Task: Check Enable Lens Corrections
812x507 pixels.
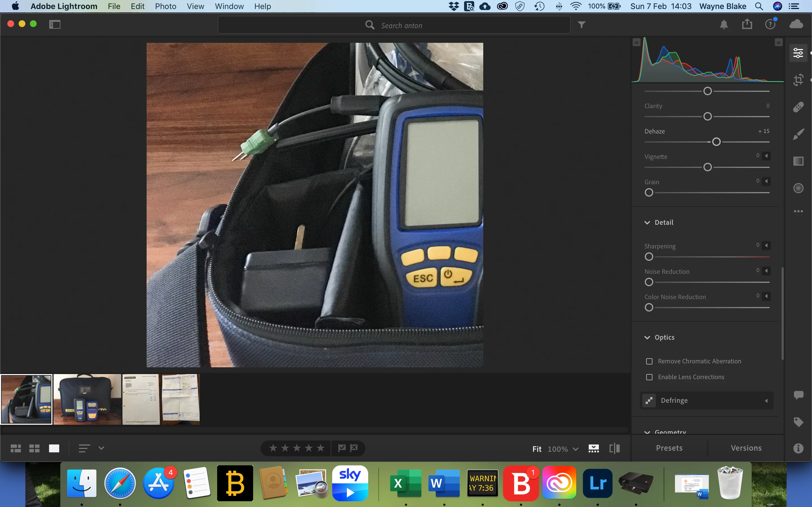Action: 649,377
